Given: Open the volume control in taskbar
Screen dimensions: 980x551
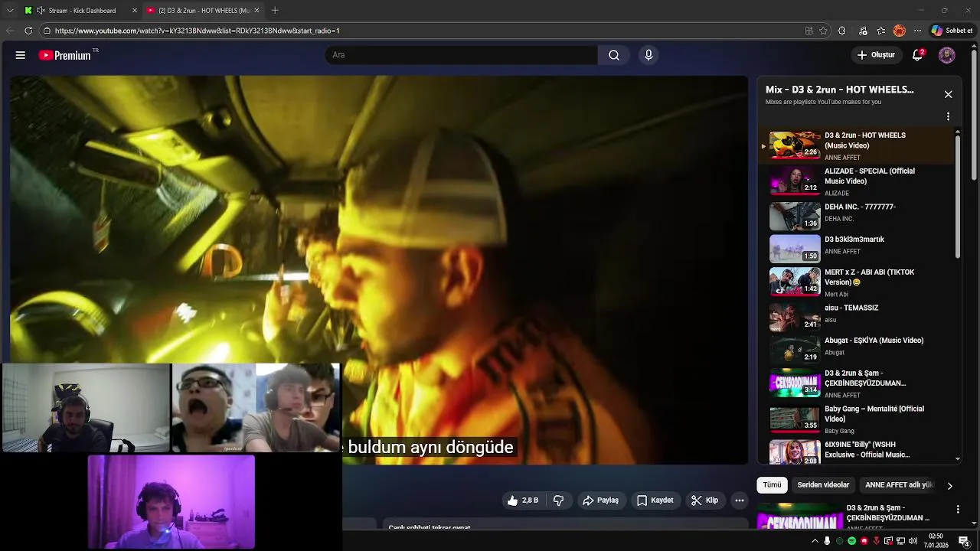Looking at the screenshot, I should pos(913,541).
